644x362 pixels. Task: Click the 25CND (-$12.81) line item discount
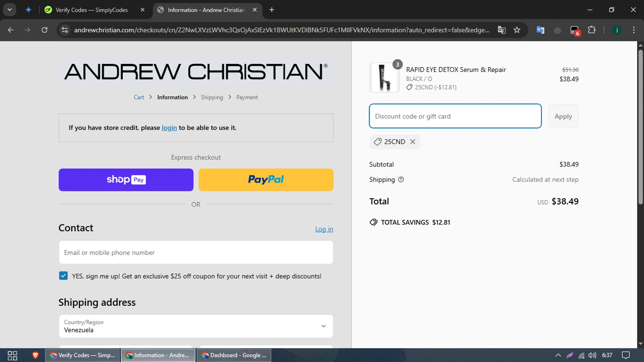[431, 87]
